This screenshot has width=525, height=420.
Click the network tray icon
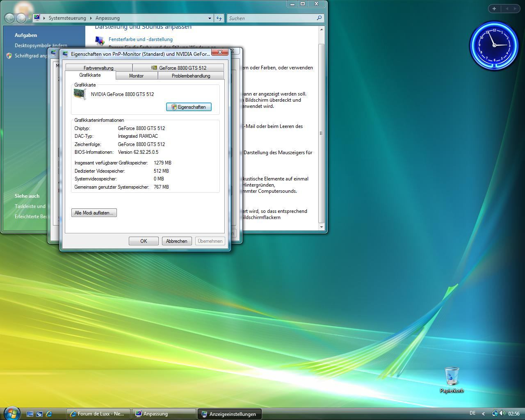495,413
